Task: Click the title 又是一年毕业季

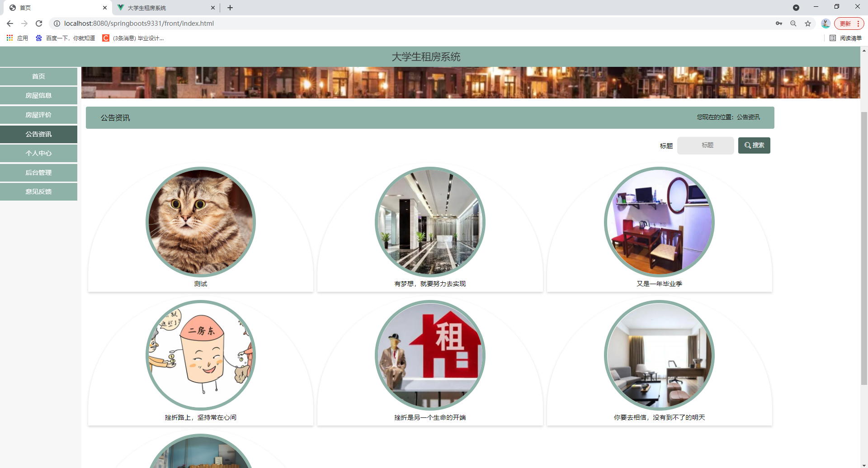Action: click(659, 284)
